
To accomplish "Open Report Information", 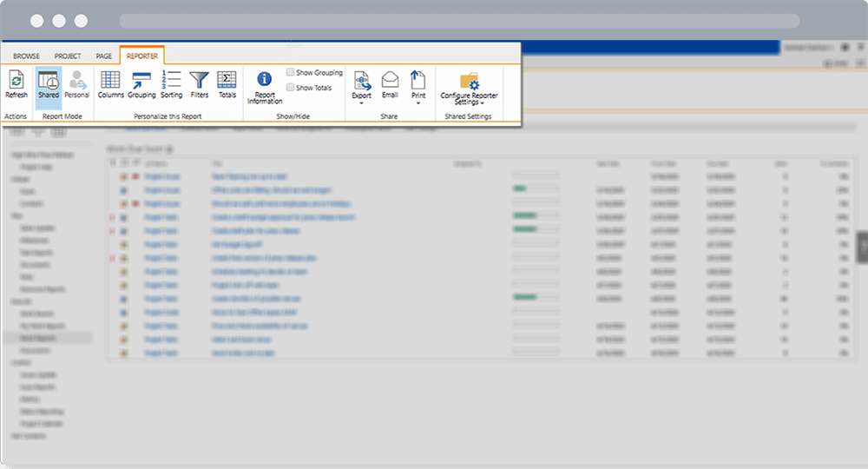I will click(x=265, y=87).
